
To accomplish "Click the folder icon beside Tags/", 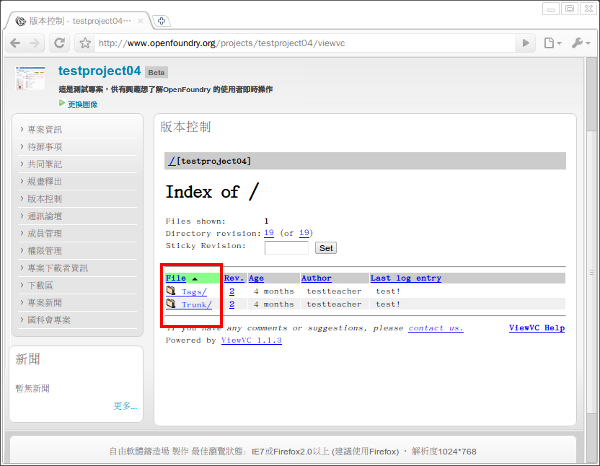I will [x=171, y=291].
